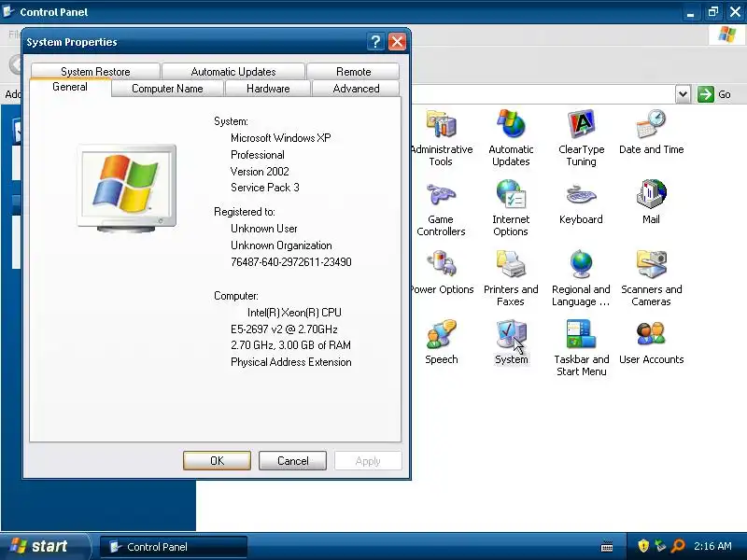
Task: Open the Start menu
Action: click(45, 546)
